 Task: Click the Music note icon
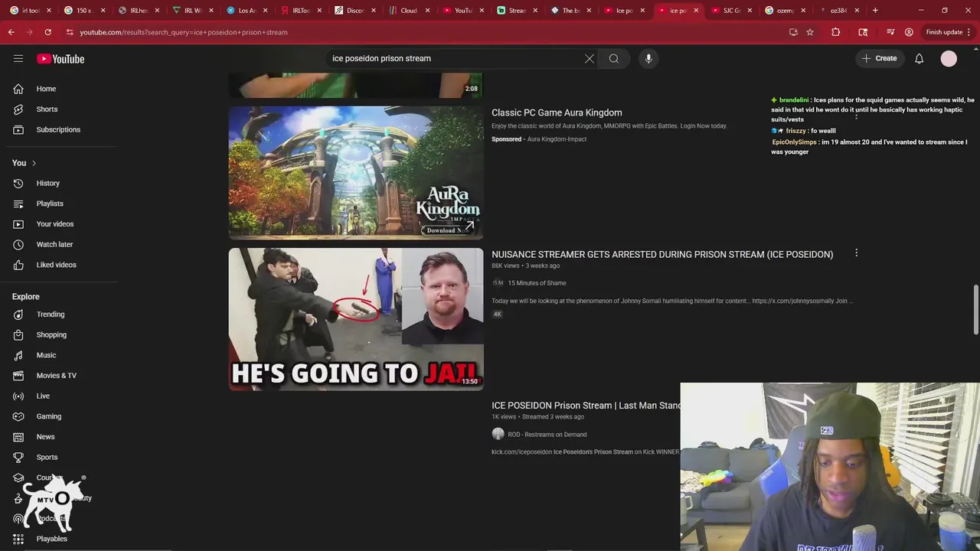tap(18, 355)
